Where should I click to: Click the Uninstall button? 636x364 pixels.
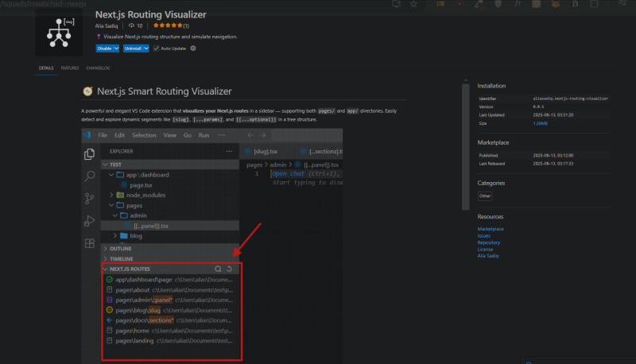[132, 48]
